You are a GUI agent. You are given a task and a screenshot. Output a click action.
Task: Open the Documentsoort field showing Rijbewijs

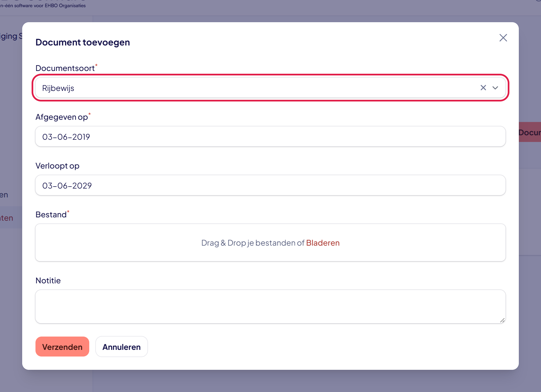pos(270,88)
